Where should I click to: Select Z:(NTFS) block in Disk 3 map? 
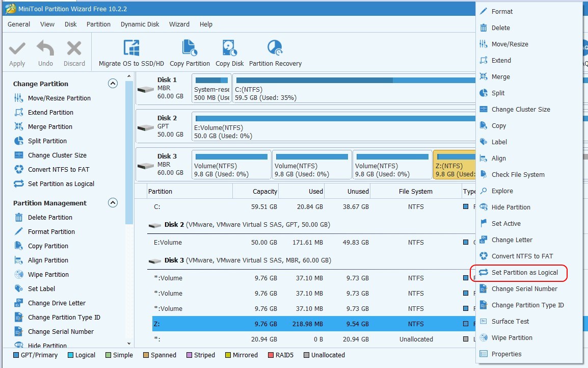click(x=454, y=165)
